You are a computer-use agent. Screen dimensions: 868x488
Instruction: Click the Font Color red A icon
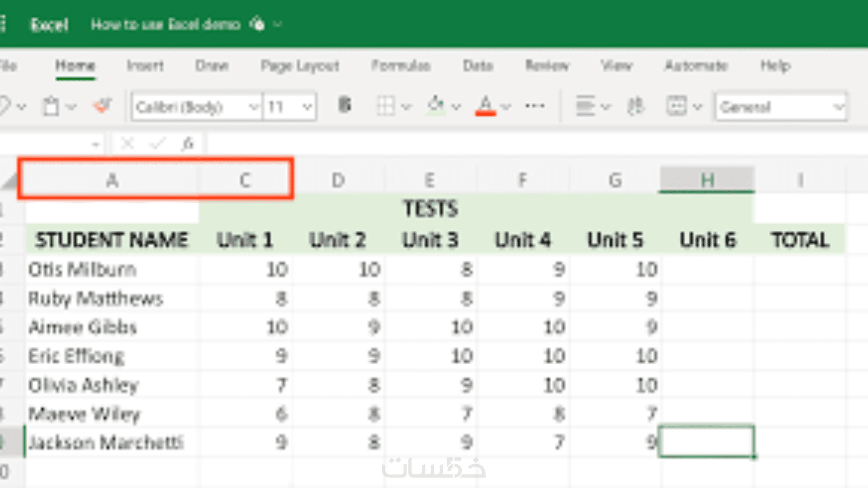point(486,106)
